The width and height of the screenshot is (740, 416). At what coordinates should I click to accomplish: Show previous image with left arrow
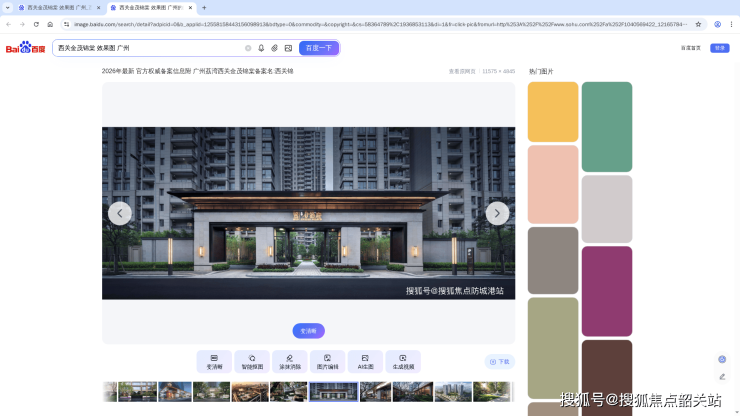(x=120, y=213)
